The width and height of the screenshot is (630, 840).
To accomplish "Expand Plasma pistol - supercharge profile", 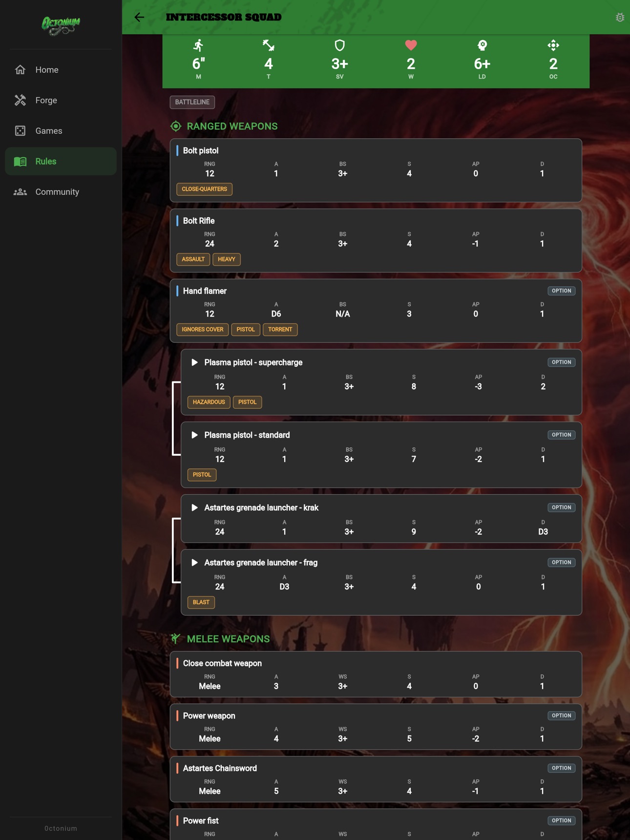I will tap(194, 362).
